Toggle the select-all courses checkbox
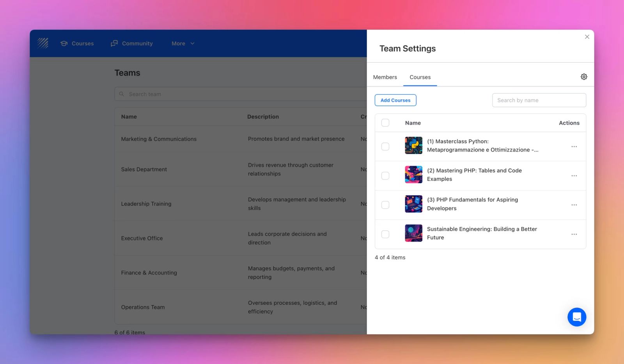 click(385, 123)
